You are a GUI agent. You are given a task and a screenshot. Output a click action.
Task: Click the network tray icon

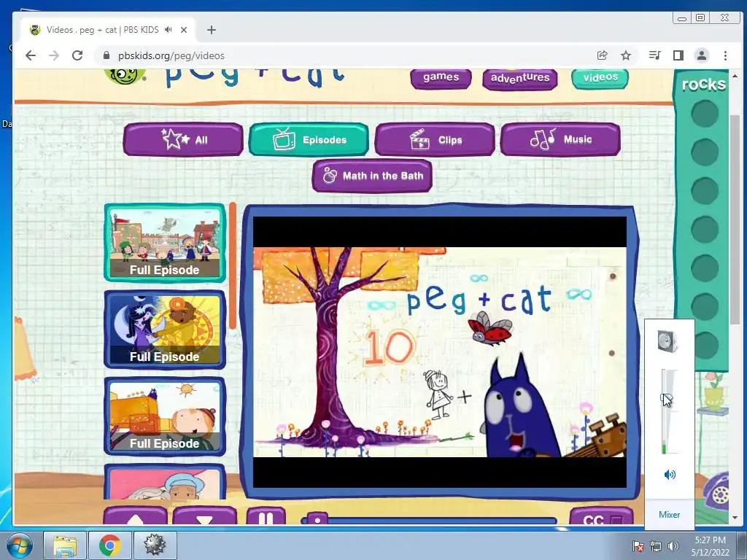click(x=656, y=546)
